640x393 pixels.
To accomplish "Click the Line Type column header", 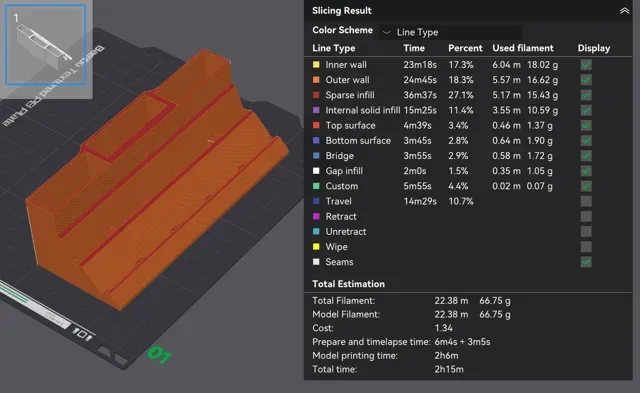I will [x=333, y=48].
